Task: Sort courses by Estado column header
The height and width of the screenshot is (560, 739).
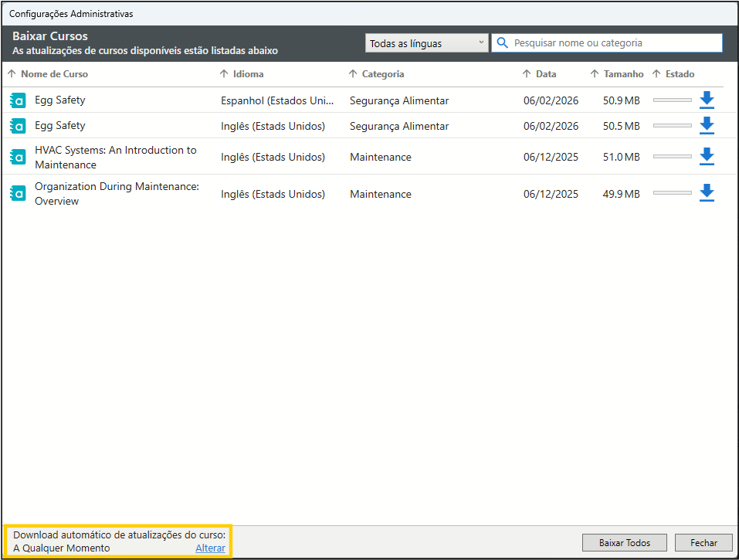Action: (680, 74)
